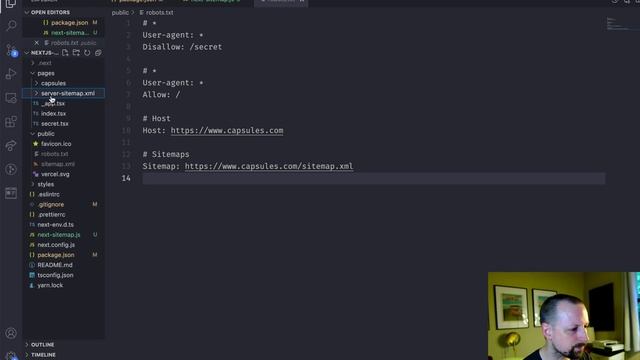The image size is (640, 360).
Task: Open the Run and Debug view
Action: click(11, 74)
